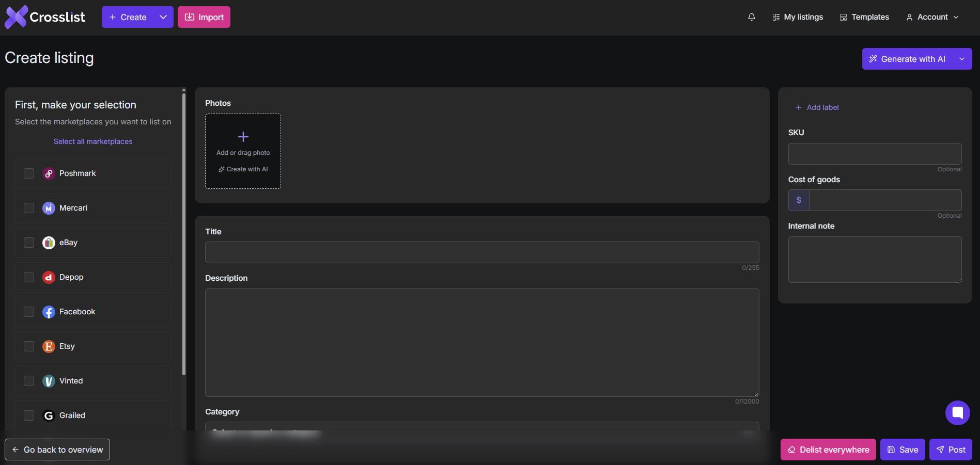The image size is (980, 465).
Task: Open the Account dropdown menu
Action: 932,17
